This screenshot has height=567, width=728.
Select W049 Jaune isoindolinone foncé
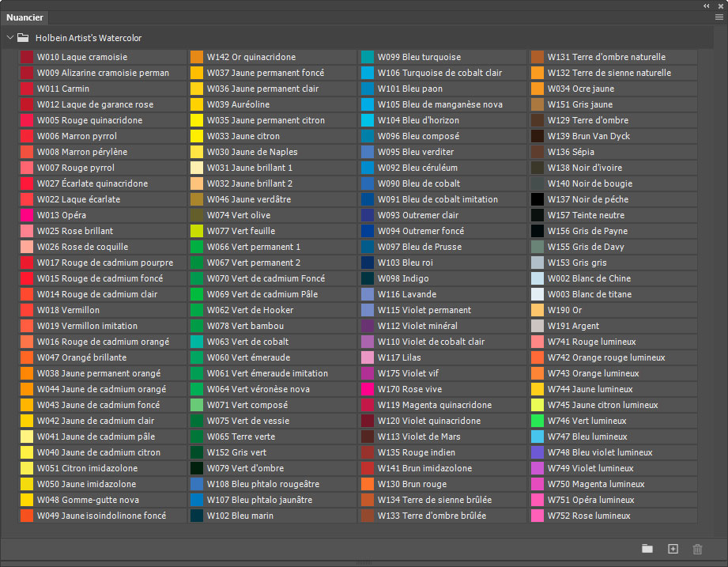click(27, 516)
